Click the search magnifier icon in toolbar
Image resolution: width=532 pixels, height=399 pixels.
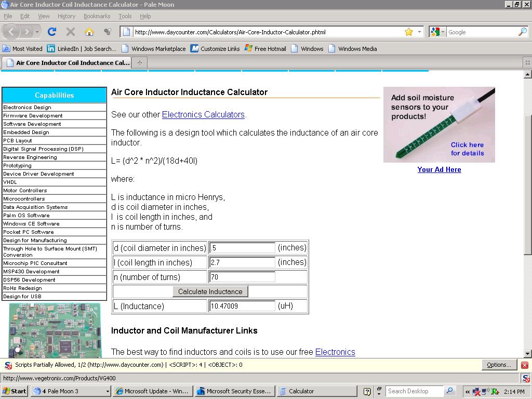coord(523,32)
